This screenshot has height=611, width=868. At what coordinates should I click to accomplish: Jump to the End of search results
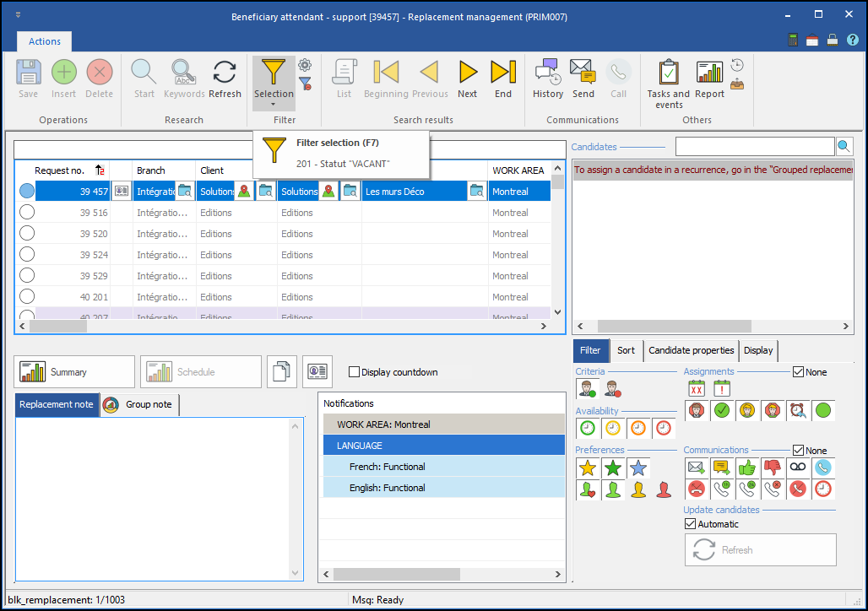click(x=503, y=79)
